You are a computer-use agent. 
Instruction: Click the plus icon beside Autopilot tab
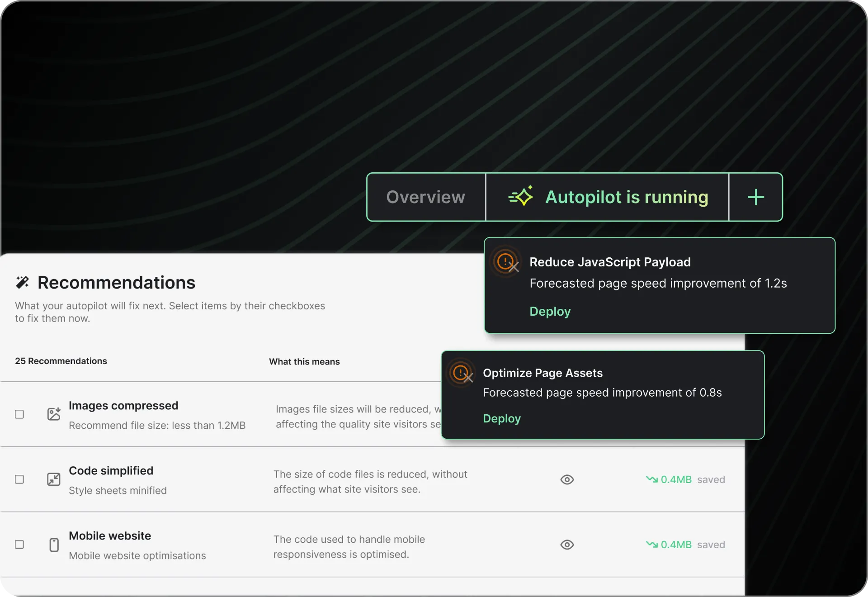coord(755,197)
